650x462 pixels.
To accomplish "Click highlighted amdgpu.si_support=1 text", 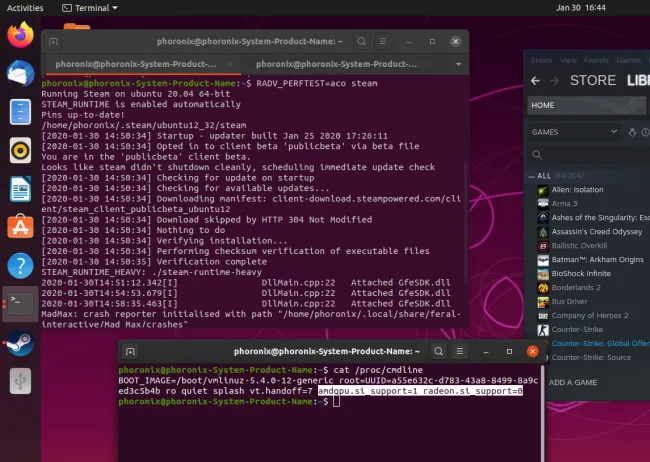I will [x=367, y=391].
